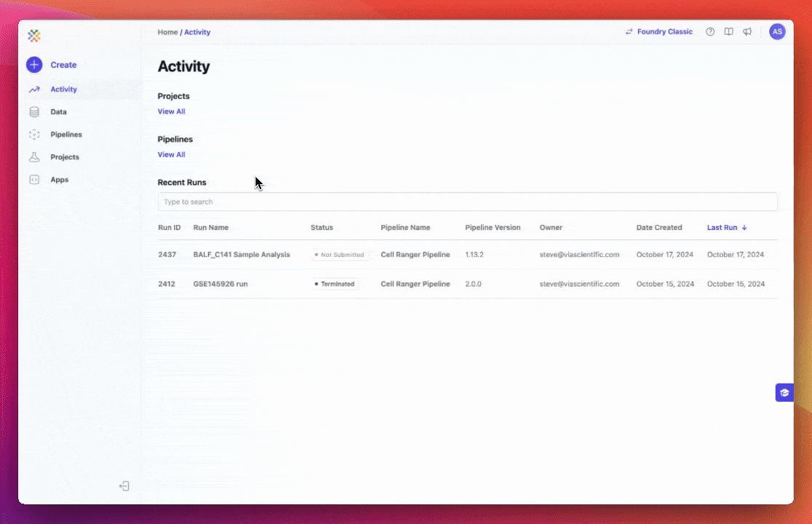
Task: Click View All under Projects
Action: [x=172, y=111]
